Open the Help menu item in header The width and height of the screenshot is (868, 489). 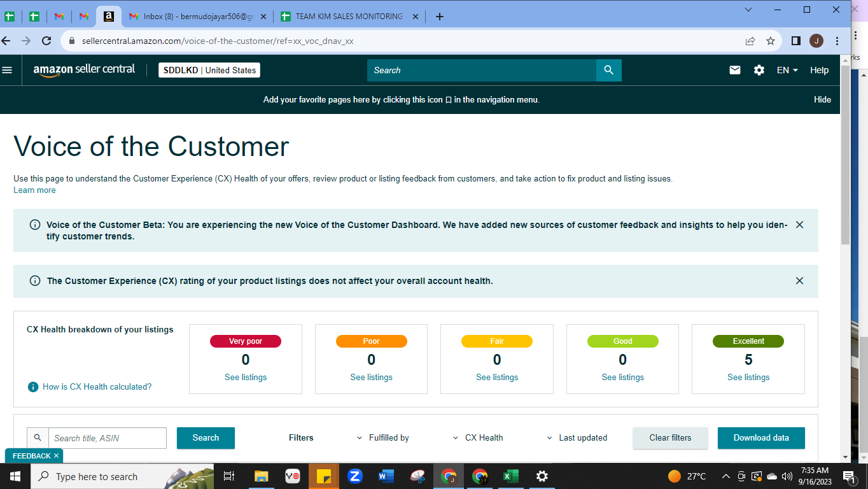click(x=820, y=70)
